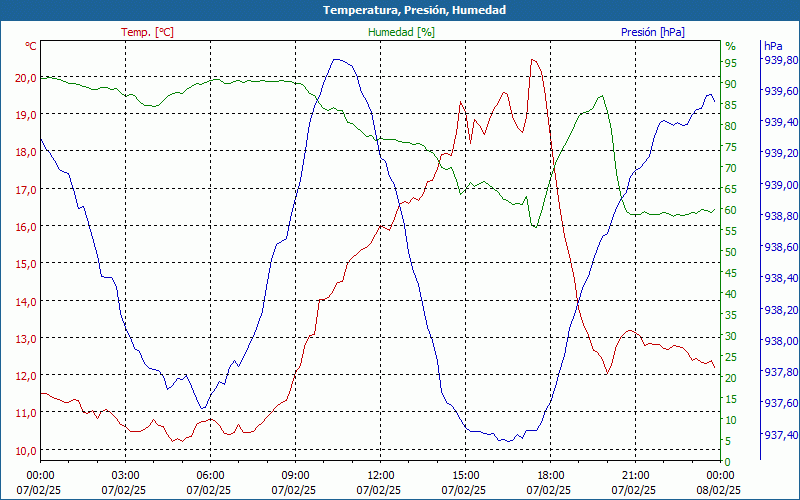Click "938,80" on the pressure axis

click(780, 216)
